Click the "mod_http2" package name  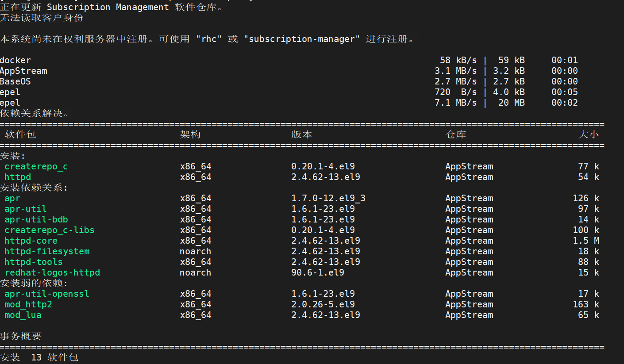pos(28,305)
